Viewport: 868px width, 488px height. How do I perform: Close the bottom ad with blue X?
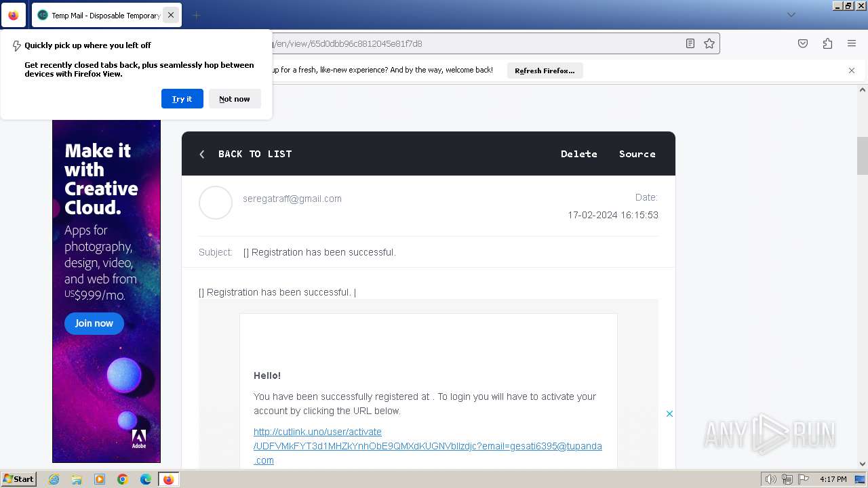(x=669, y=413)
